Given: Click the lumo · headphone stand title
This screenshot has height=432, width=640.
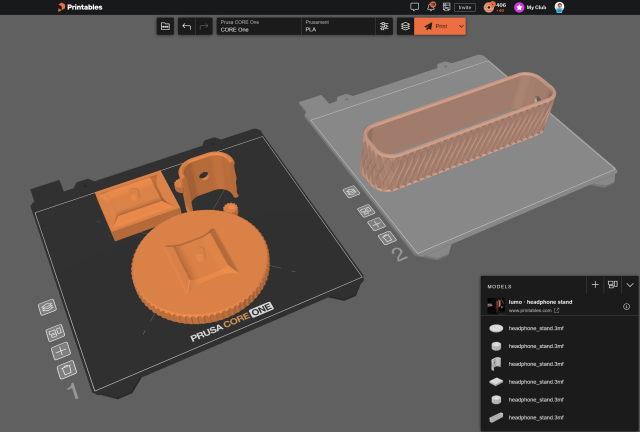Looking at the screenshot, I should [540, 302].
